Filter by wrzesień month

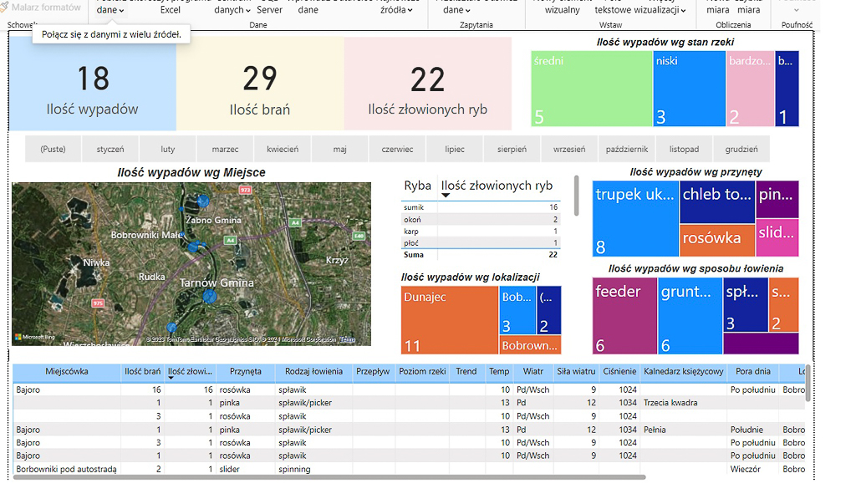pyautogui.click(x=568, y=149)
